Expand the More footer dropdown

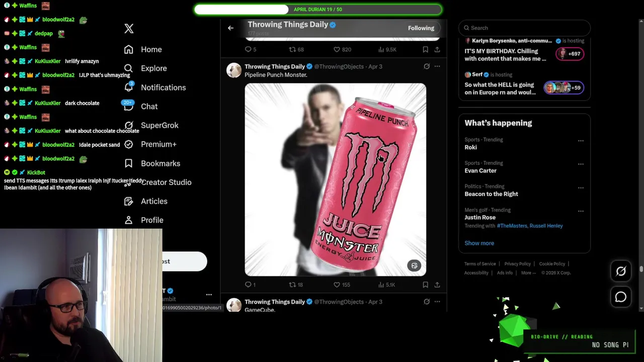528,273
